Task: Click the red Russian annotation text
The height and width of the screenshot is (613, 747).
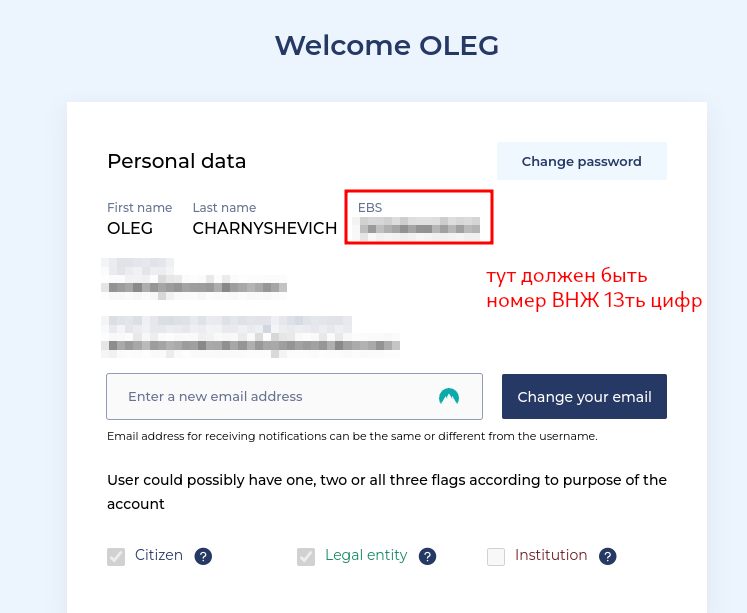Action: pyautogui.click(x=594, y=288)
